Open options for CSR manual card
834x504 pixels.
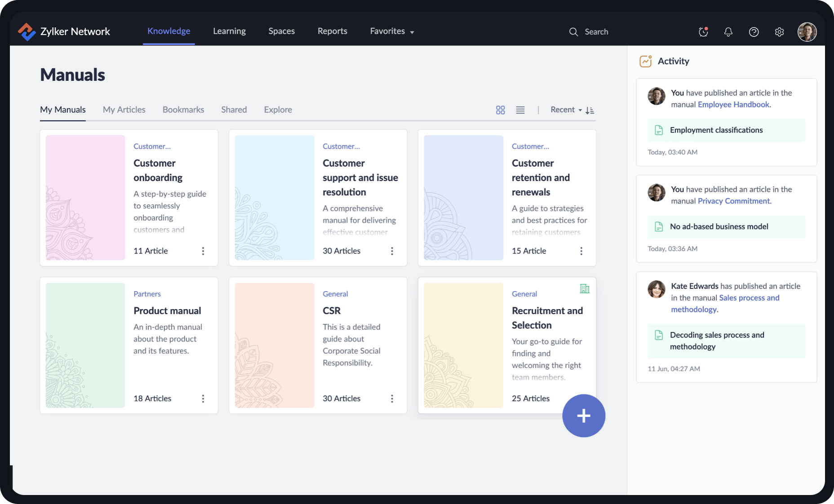pyautogui.click(x=392, y=399)
